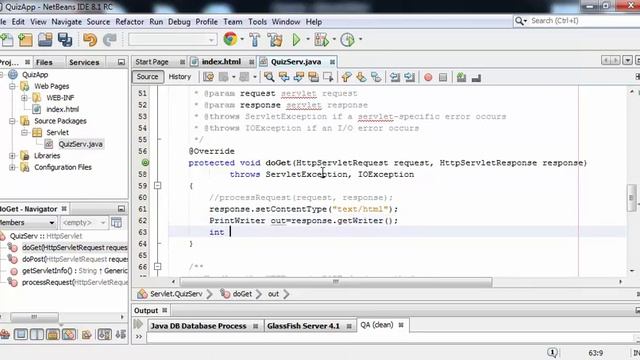Image resolution: width=640 pixels, height=360 pixels.
Task: Click the Profile Project clock icon
Action: pyautogui.click(x=348, y=40)
